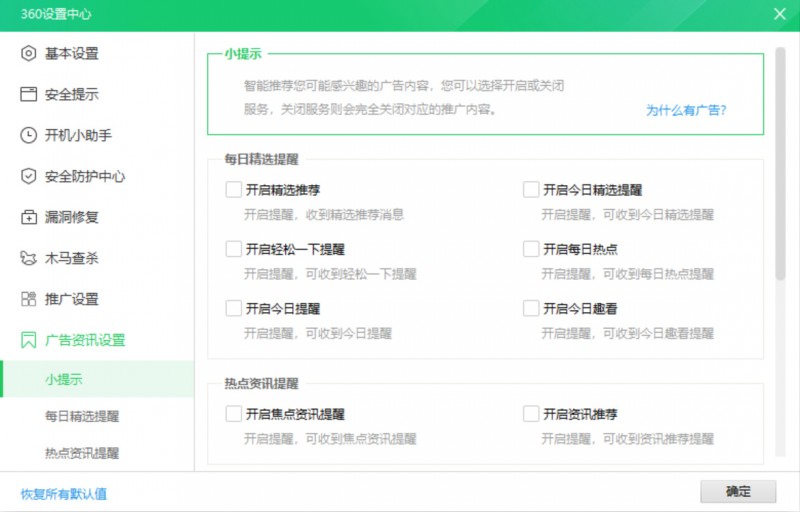Click 开启提醒，收到精选推荐消息 description text
Image resolution: width=800 pixels, height=512 pixels.
(324, 215)
